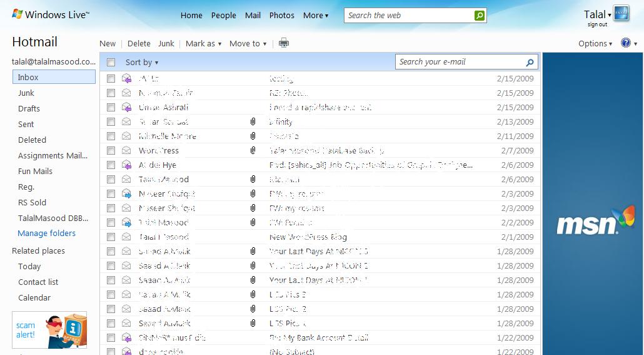Click the sign out link
The width and height of the screenshot is (644, 355).
click(597, 24)
